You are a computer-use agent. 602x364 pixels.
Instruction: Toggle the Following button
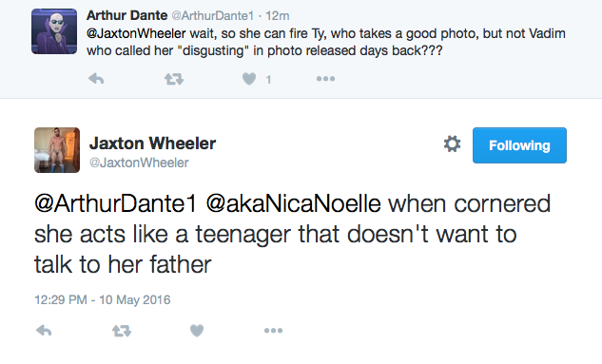[519, 145]
